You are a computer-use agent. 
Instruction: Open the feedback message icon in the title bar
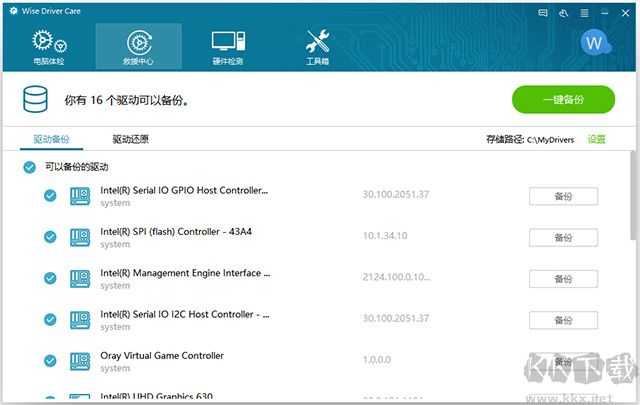pos(543,13)
